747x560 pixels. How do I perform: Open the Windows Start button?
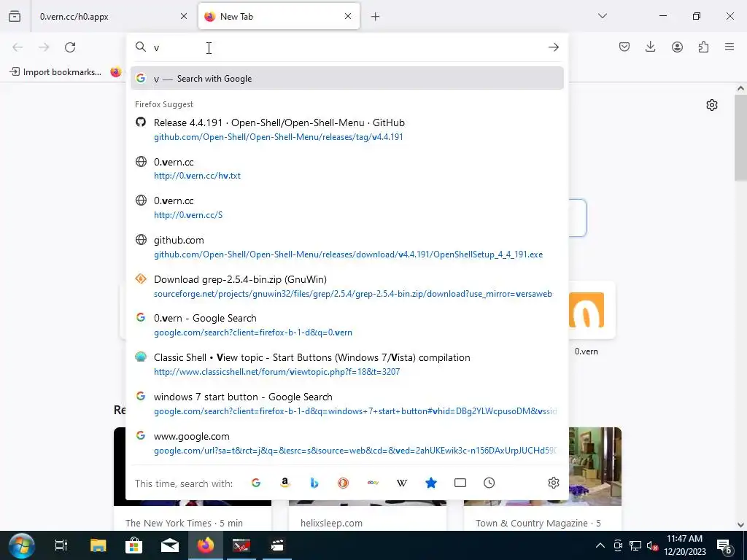[x=21, y=545]
